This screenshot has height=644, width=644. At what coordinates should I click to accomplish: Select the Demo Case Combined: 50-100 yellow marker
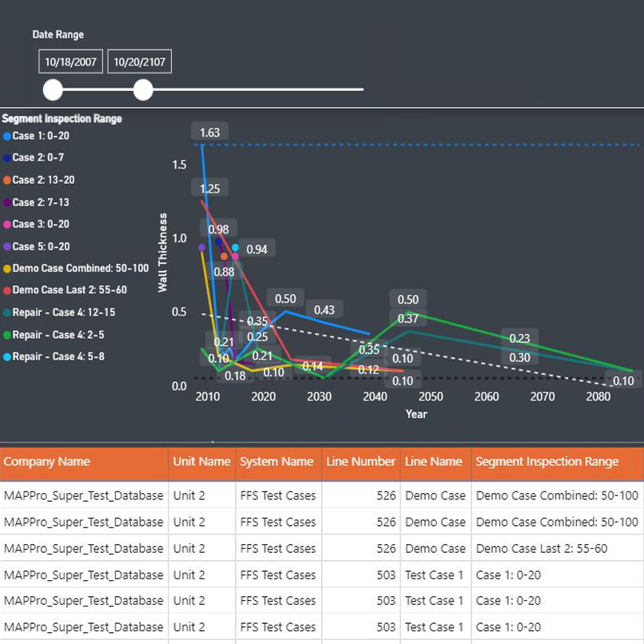pyautogui.click(x=8, y=268)
